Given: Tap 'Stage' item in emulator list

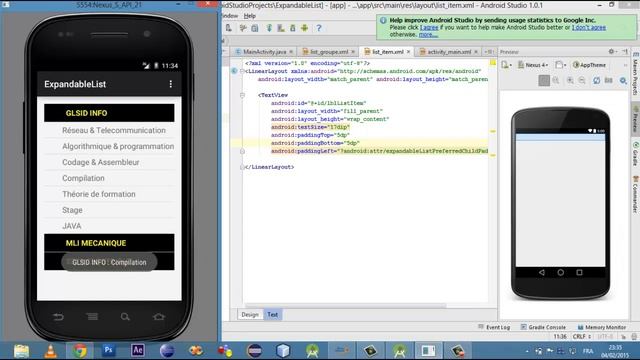Looking at the screenshot, I should point(109,210).
